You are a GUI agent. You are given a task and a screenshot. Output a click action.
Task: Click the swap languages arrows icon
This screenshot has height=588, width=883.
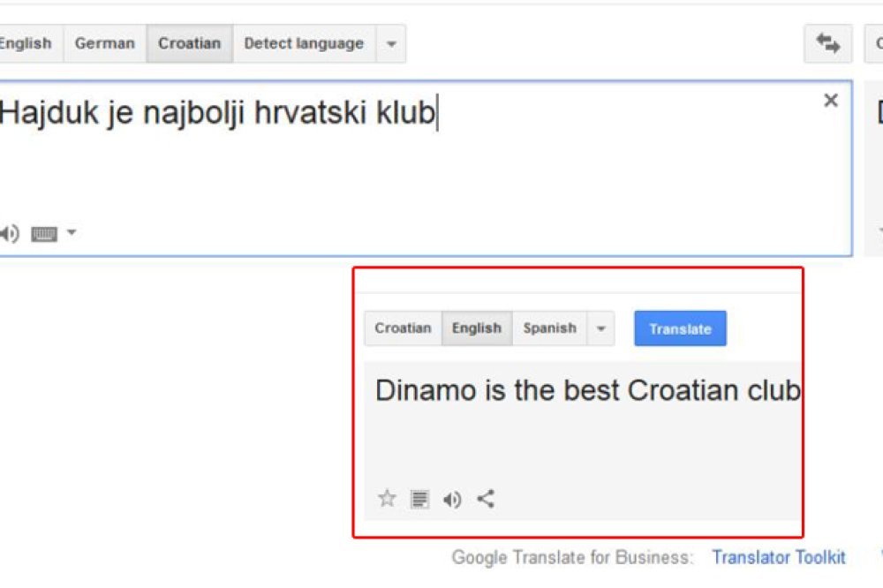827,44
